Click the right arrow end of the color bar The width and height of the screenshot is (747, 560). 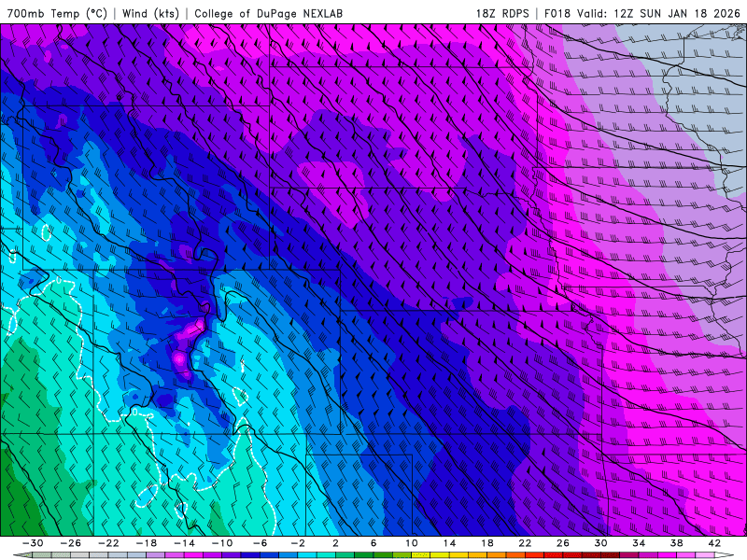[725, 555]
